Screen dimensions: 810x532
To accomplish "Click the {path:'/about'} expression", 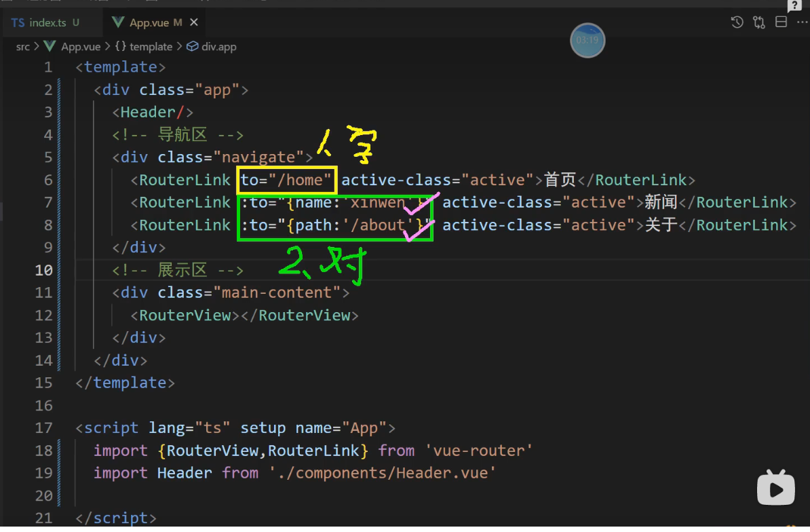I will (354, 225).
